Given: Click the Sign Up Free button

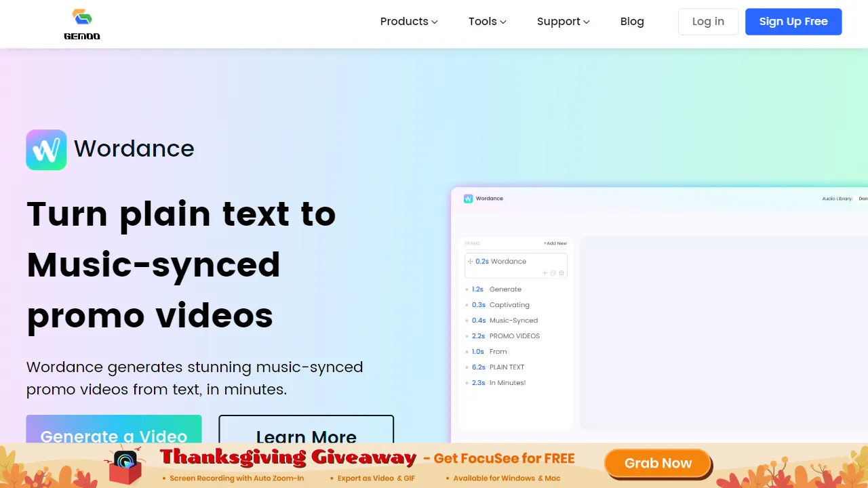Looking at the screenshot, I should coord(793,22).
